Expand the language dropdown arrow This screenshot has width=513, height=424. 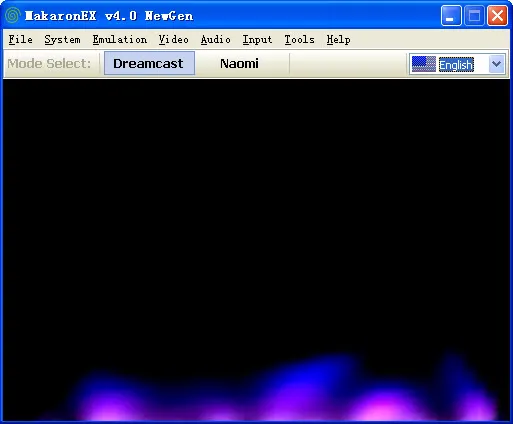point(497,64)
